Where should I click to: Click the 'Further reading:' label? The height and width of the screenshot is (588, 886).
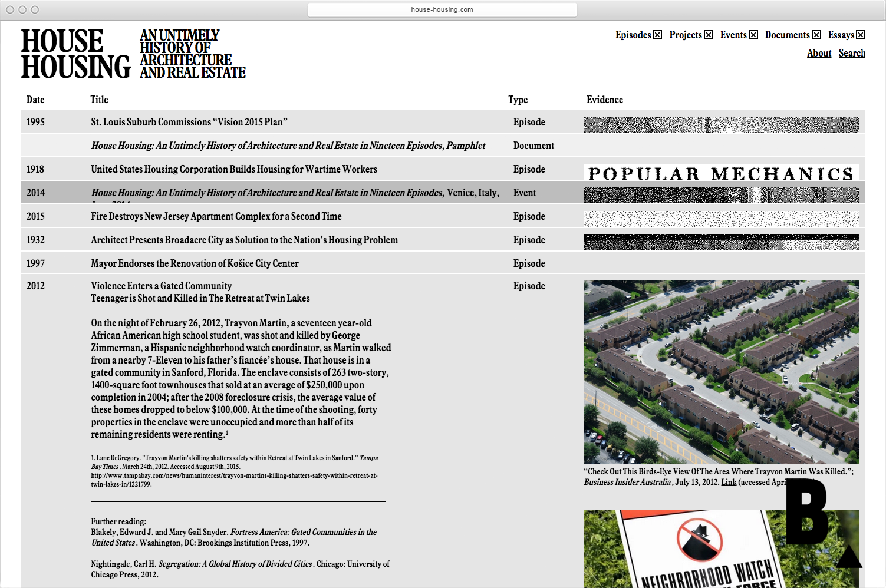pyautogui.click(x=118, y=521)
